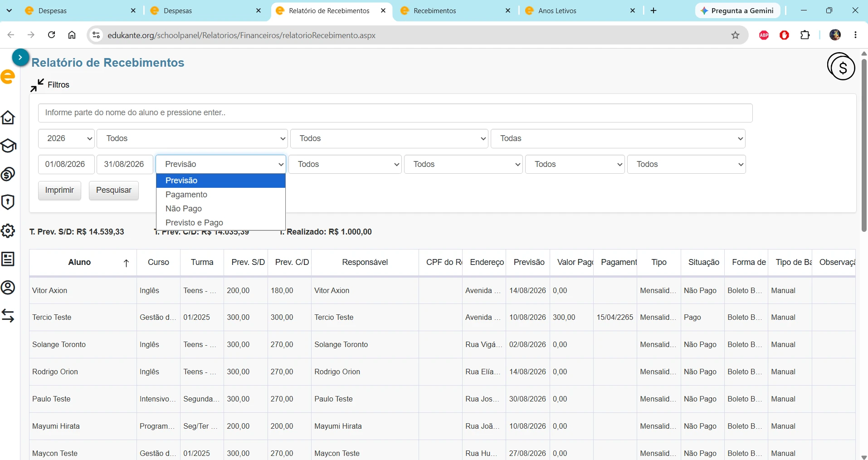Sort by the Responsável column header
Image resolution: width=868 pixels, height=460 pixels.
click(x=365, y=262)
